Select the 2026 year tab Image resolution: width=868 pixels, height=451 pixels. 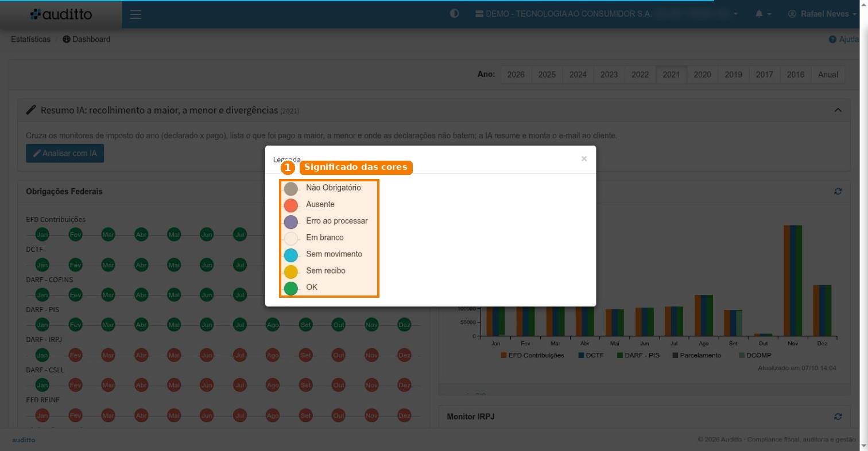pos(516,75)
